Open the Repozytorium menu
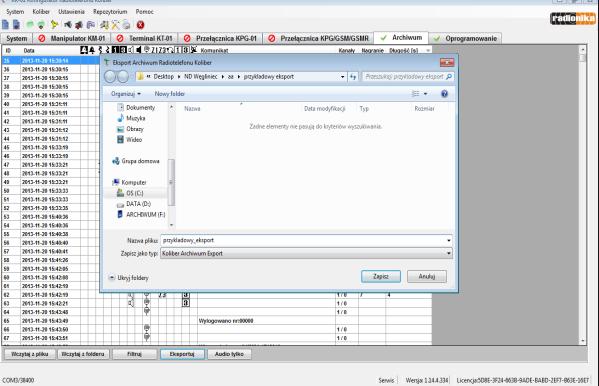The image size is (599, 386). 110,12
